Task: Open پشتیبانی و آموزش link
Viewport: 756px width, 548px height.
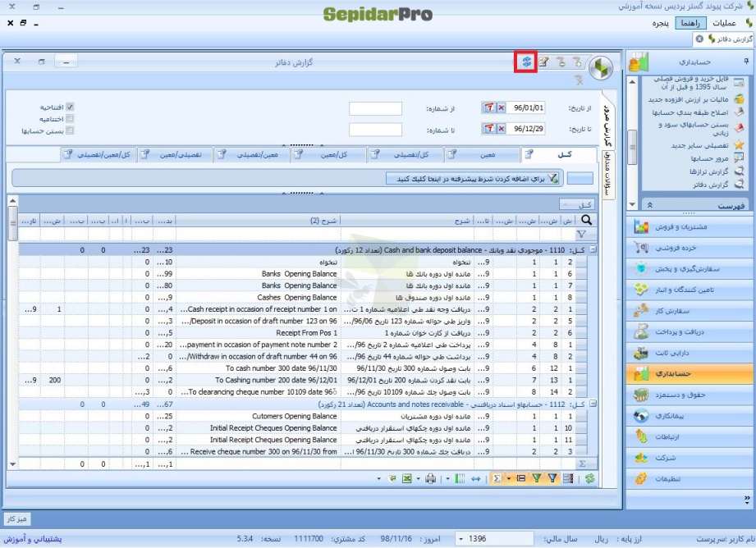Action: click(x=33, y=539)
